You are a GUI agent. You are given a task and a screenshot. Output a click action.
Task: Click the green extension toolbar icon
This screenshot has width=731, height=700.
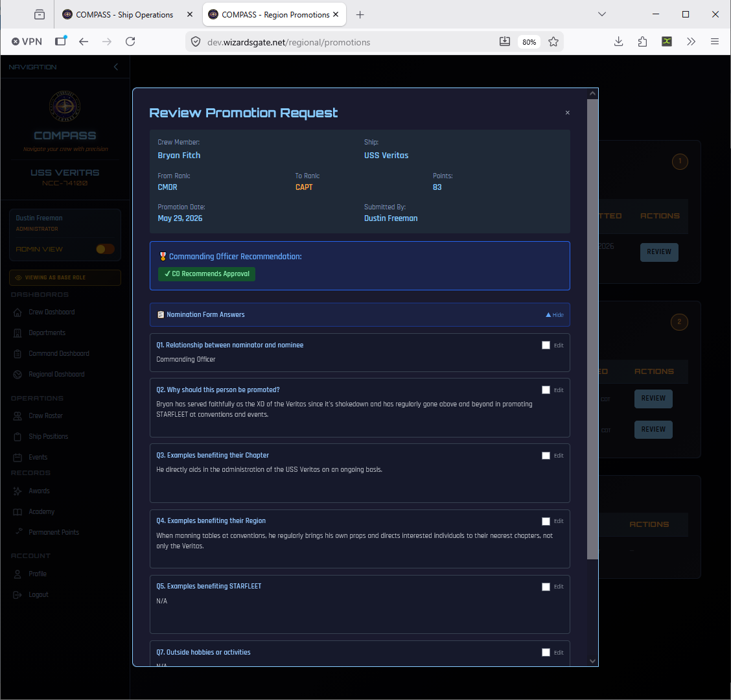(667, 41)
